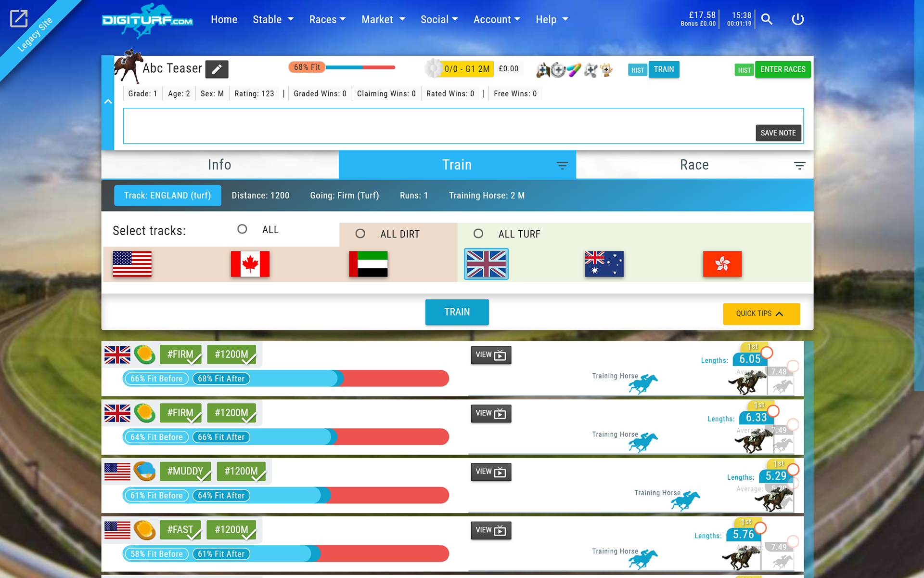924x578 pixels.
Task: Open the Legacy Site external link icon
Action: coord(19,19)
